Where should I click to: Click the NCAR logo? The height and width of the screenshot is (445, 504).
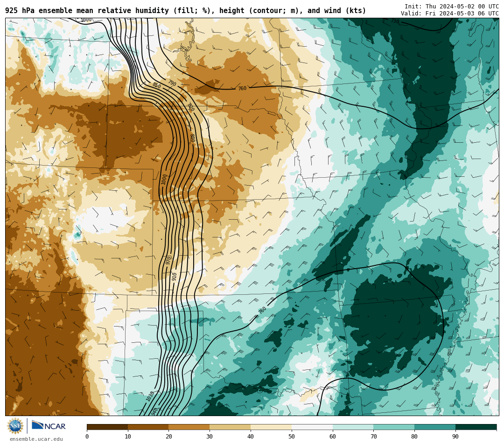pyautogui.click(x=49, y=425)
